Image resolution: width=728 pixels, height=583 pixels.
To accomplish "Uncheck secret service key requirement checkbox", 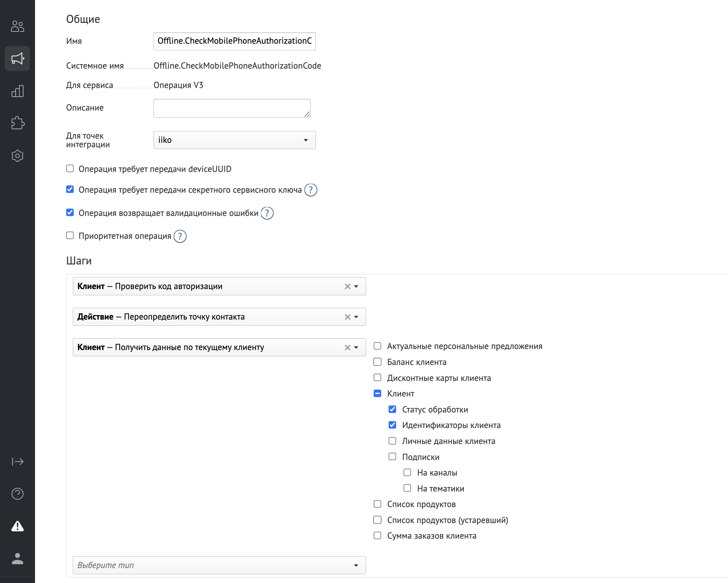I will click(70, 189).
